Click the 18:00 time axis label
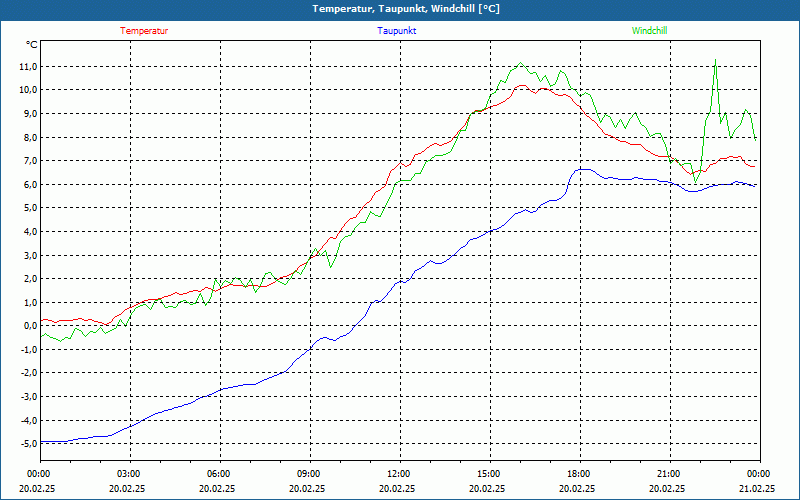Image resolution: width=800 pixels, height=500 pixels. [580, 473]
